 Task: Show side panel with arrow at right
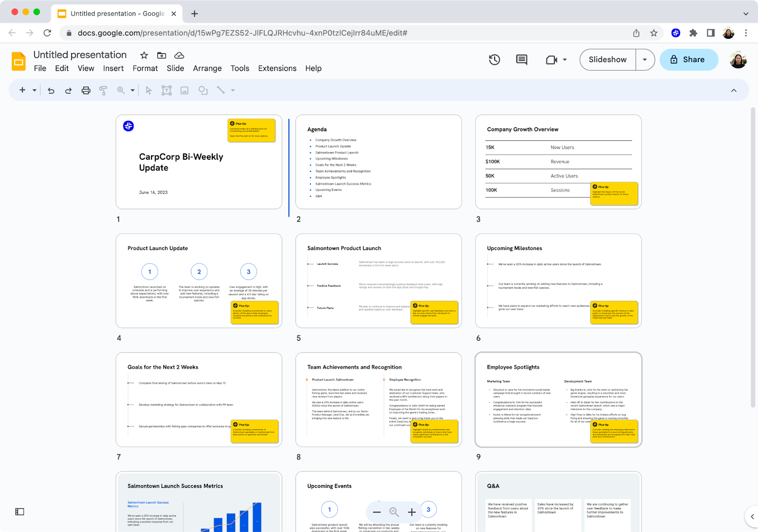coord(752,516)
